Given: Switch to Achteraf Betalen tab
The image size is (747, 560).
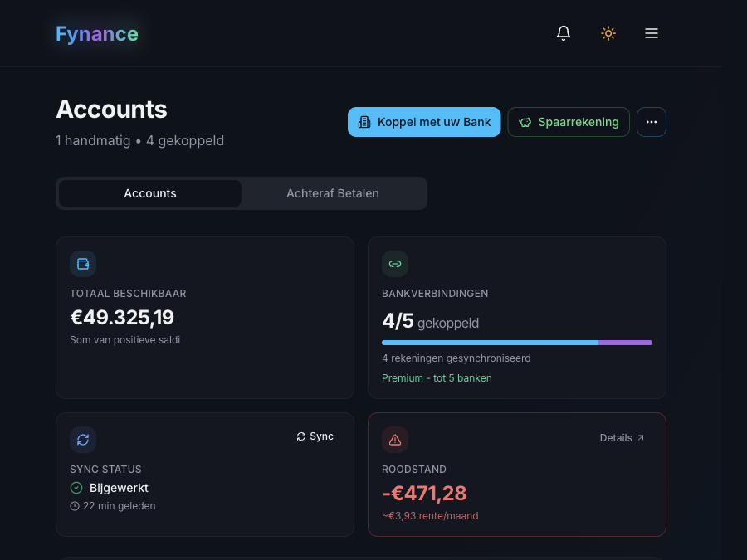Looking at the screenshot, I should [333, 193].
